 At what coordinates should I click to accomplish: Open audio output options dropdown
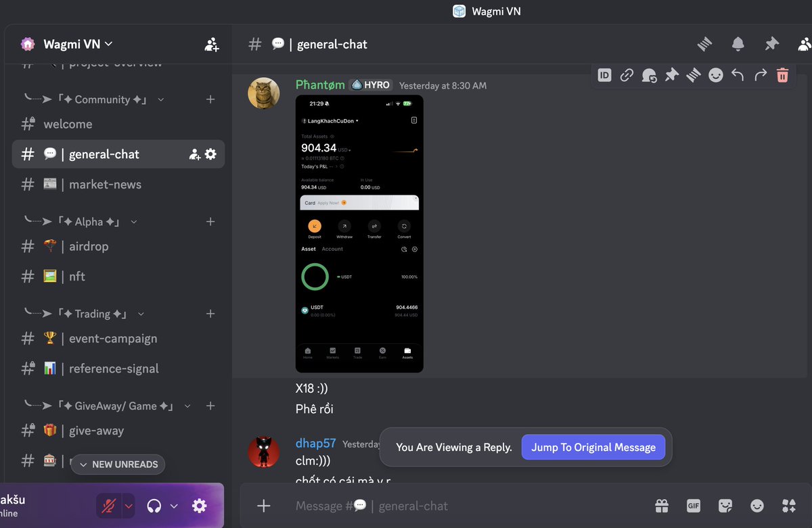174,506
